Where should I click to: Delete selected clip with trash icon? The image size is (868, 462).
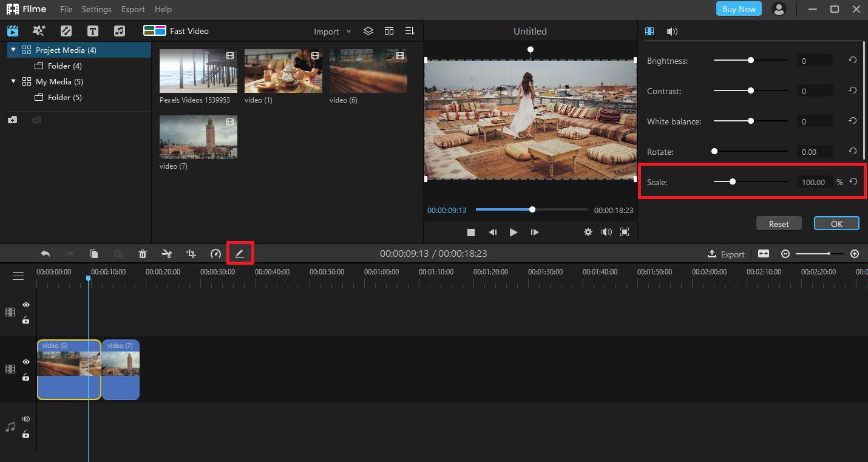click(143, 254)
